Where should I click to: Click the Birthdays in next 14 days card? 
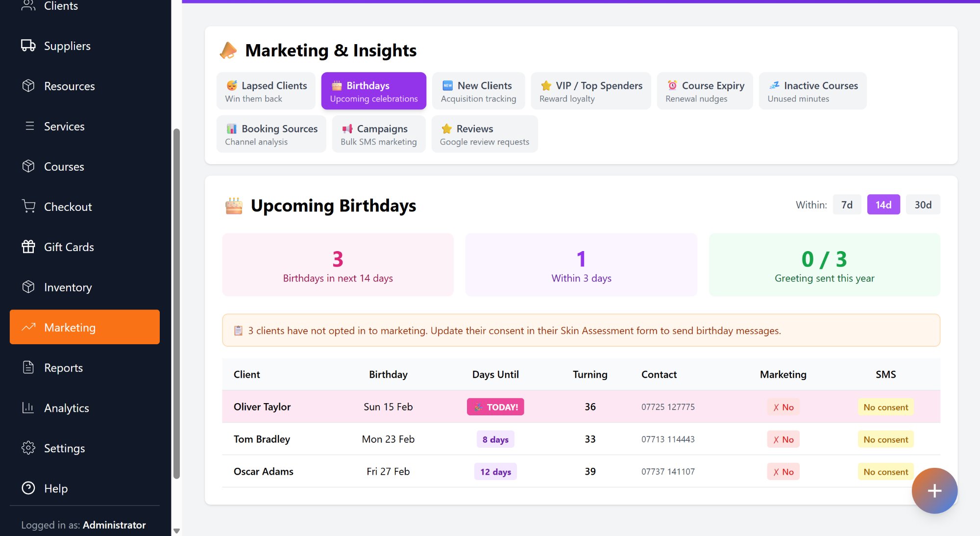338,265
